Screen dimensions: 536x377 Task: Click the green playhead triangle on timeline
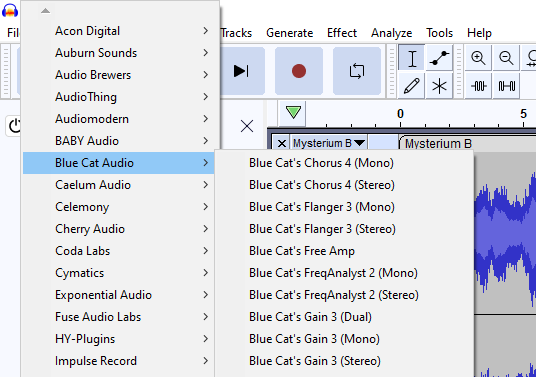pyautogui.click(x=293, y=112)
